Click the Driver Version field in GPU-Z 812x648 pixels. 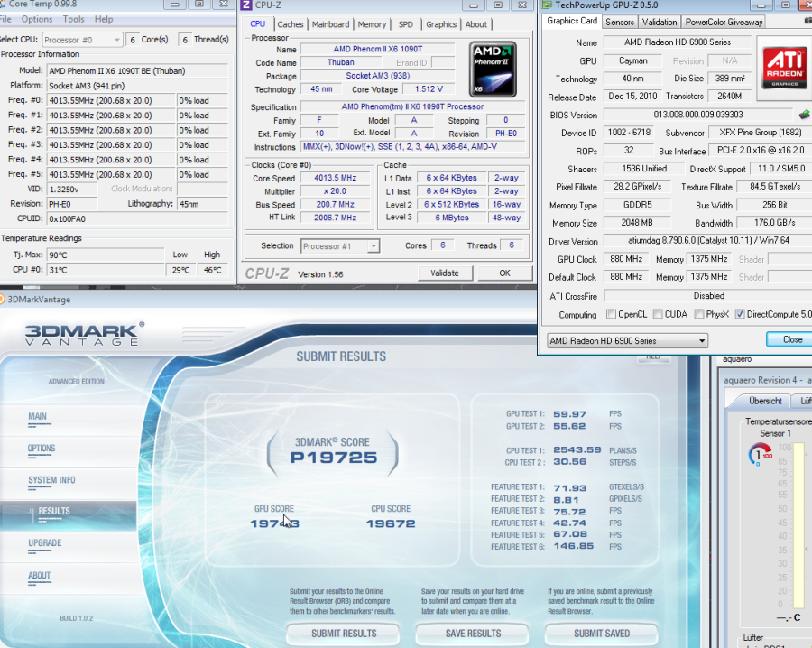click(708, 241)
